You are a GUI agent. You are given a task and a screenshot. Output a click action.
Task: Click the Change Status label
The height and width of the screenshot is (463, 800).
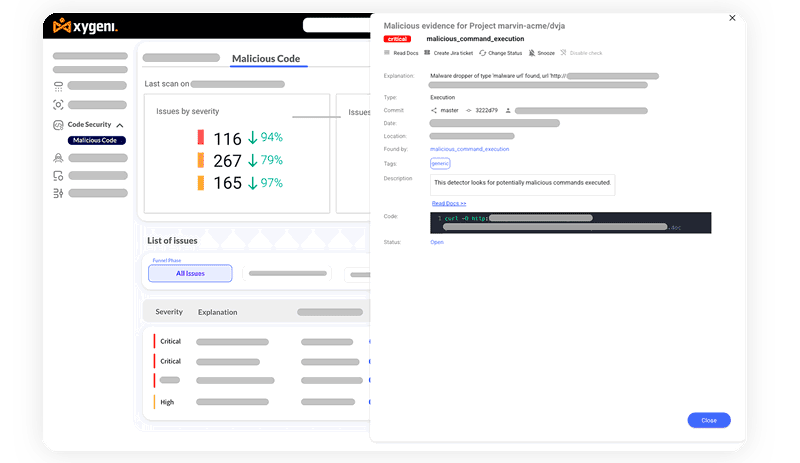click(x=505, y=53)
